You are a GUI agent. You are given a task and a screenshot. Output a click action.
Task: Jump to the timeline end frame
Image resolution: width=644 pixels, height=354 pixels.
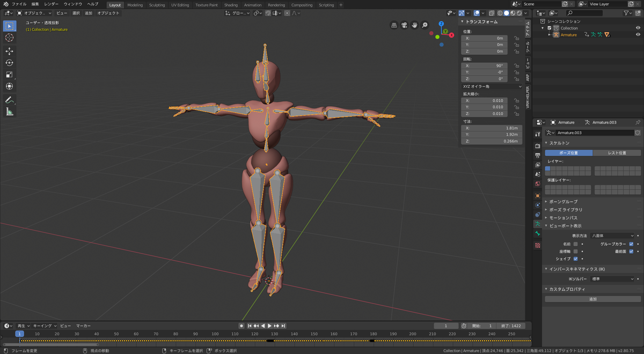(x=283, y=326)
